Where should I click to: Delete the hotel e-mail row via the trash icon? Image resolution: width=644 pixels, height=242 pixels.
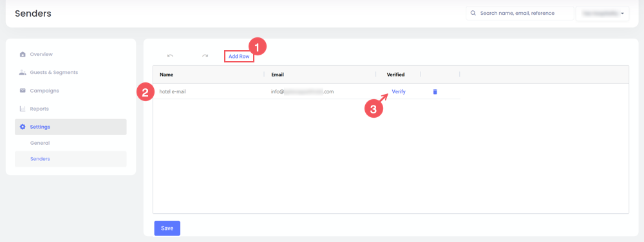point(435,92)
